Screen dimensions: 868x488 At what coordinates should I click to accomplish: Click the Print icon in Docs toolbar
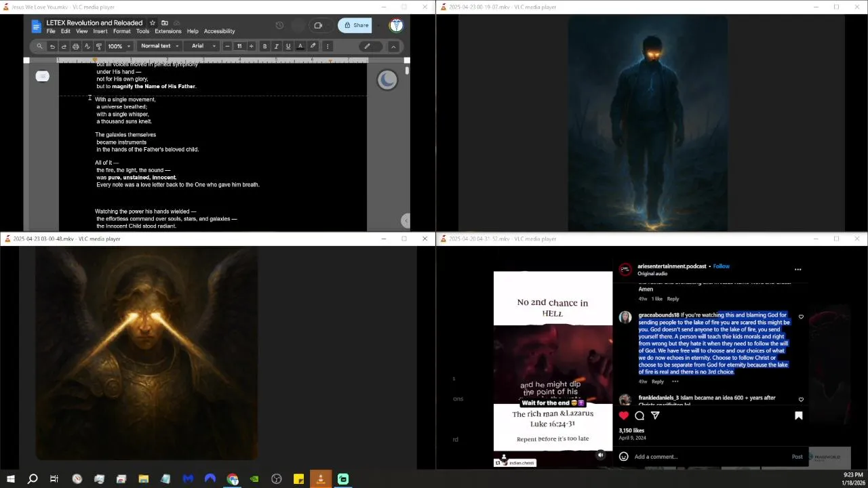pyautogui.click(x=75, y=46)
